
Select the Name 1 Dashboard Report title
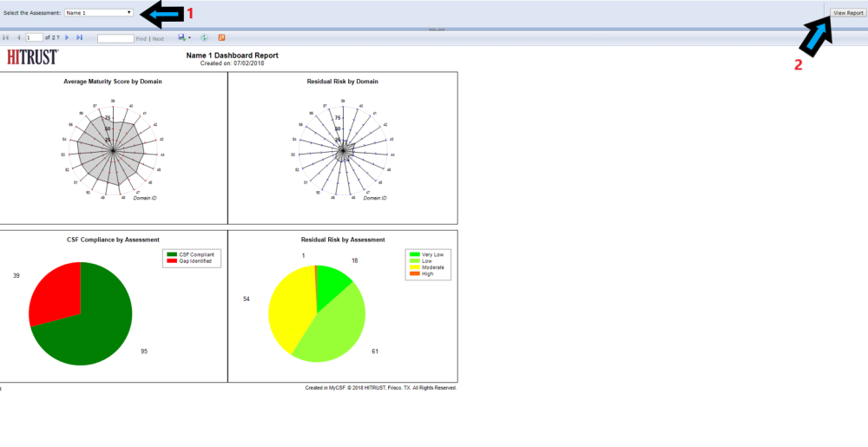point(233,56)
